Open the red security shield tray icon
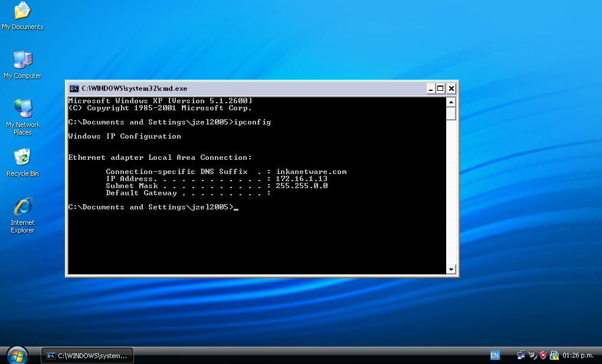 [x=543, y=355]
